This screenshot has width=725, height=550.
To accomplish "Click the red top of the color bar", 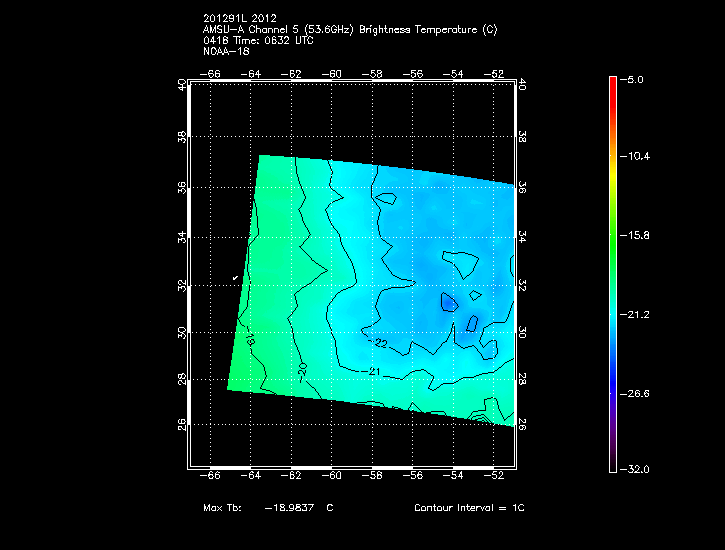I will click(613, 84).
